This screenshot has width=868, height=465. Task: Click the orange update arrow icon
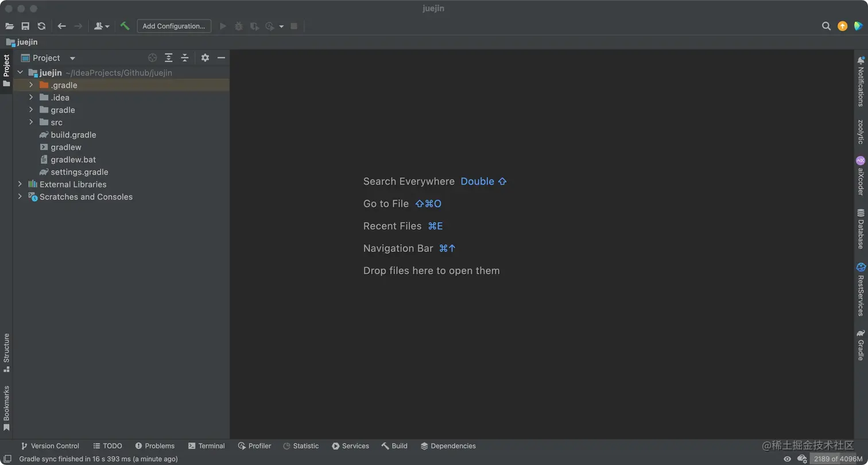click(x=842, y=26)
